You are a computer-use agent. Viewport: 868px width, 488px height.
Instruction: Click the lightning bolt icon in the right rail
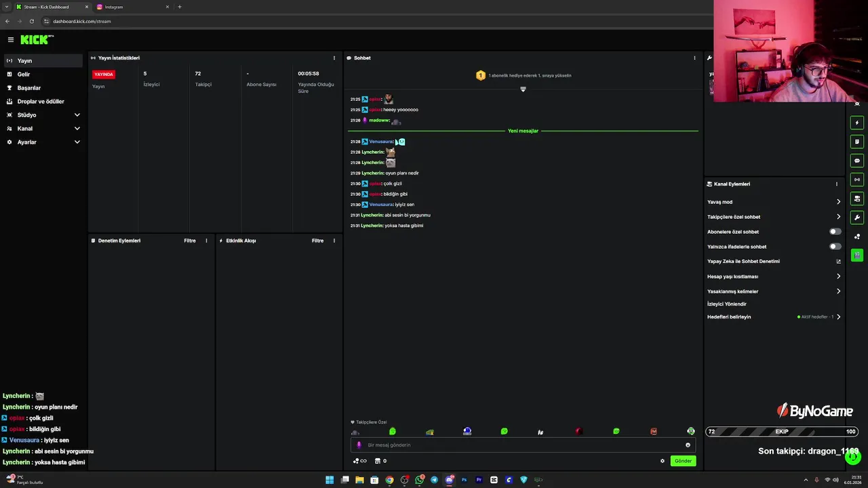click(857, 123)
